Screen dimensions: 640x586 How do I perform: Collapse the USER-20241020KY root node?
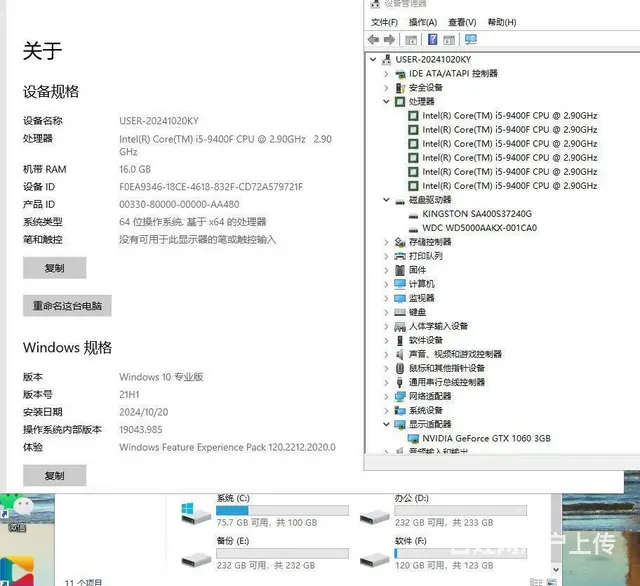point(373,60)
